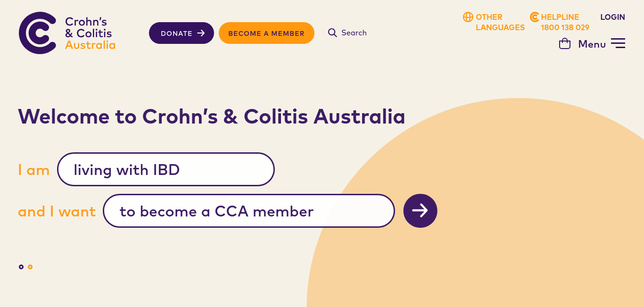Switch to the second carousel slide dot
The height and width of the screenshot is (307, 644).
click(x=30, y=267)
